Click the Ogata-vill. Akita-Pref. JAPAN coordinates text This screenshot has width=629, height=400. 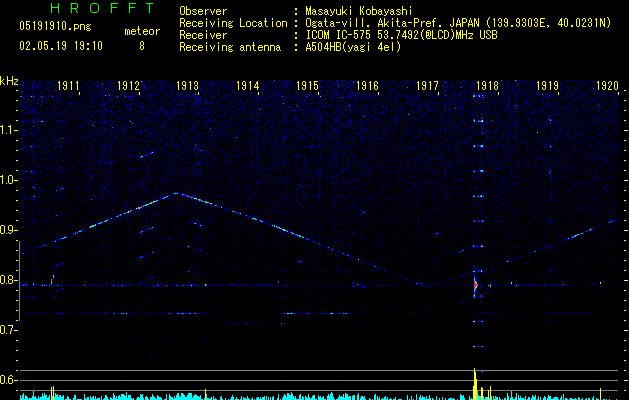click(x=458, y=23)
